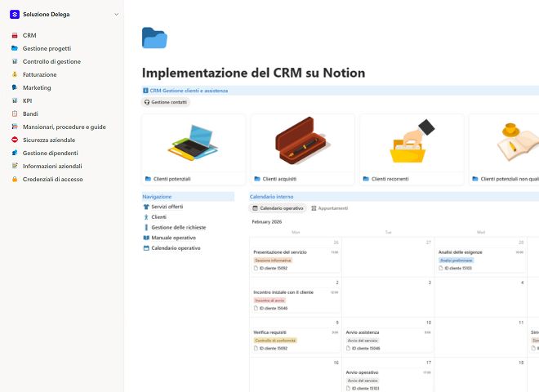The height and width of the screenshot is (392, 539).
Task: Click the February 2026 month label
Action: coord(267,222)
